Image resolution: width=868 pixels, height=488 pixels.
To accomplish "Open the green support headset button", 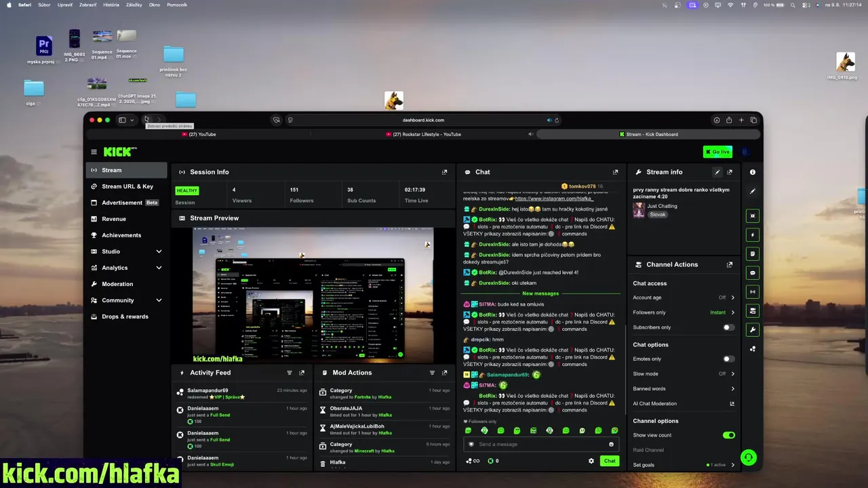I will [749, 457].
